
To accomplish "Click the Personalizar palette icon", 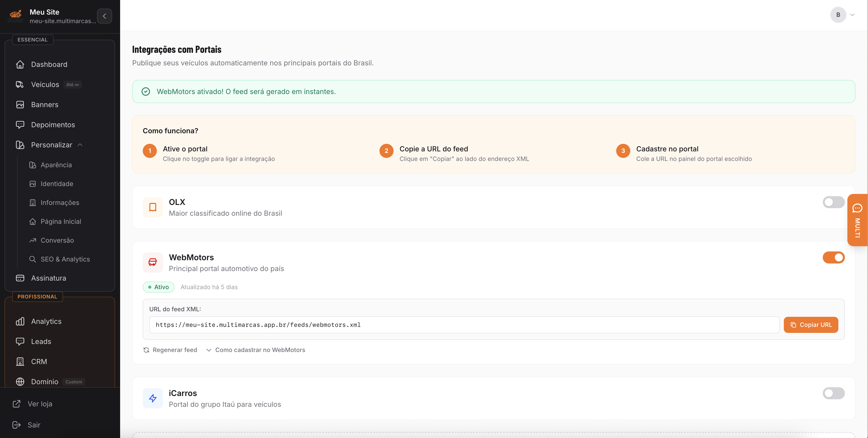I will coord(20,145).
